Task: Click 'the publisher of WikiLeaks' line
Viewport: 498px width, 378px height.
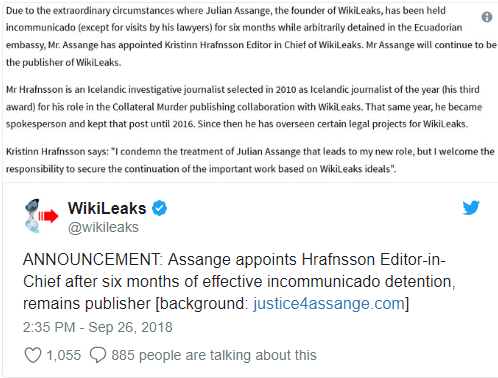Action: [x=63, y=62]
